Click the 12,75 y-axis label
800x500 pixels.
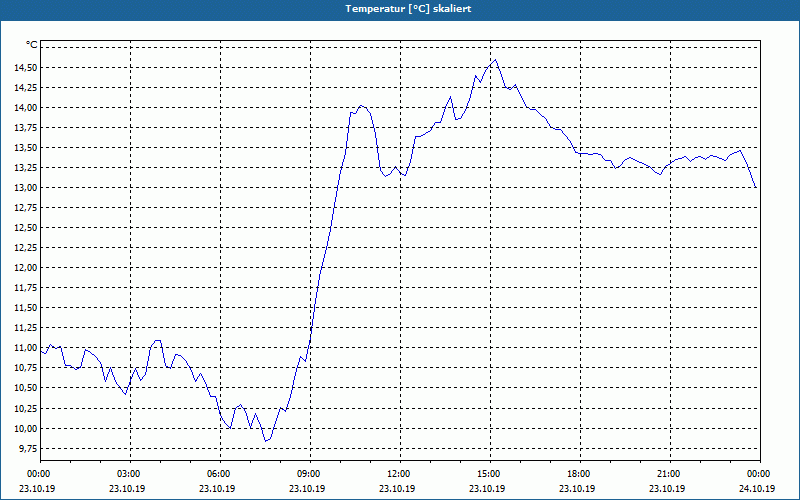click(x=24, y=208)
